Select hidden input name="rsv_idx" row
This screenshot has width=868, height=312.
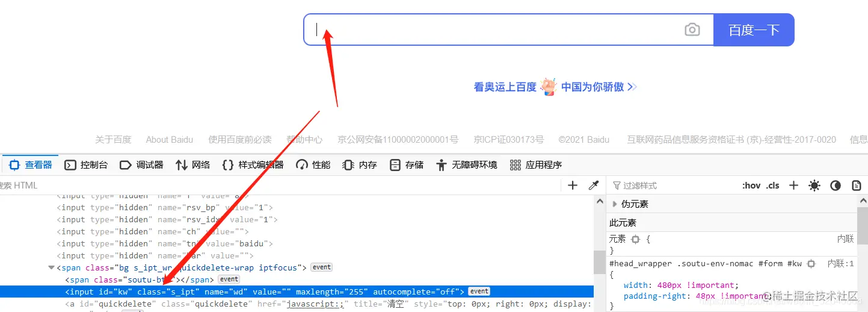297,219
